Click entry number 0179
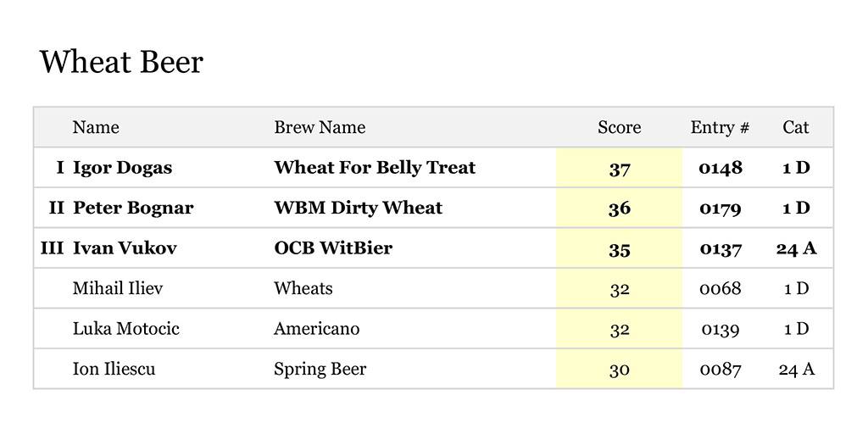868x423 pixels. click(720, 209)
